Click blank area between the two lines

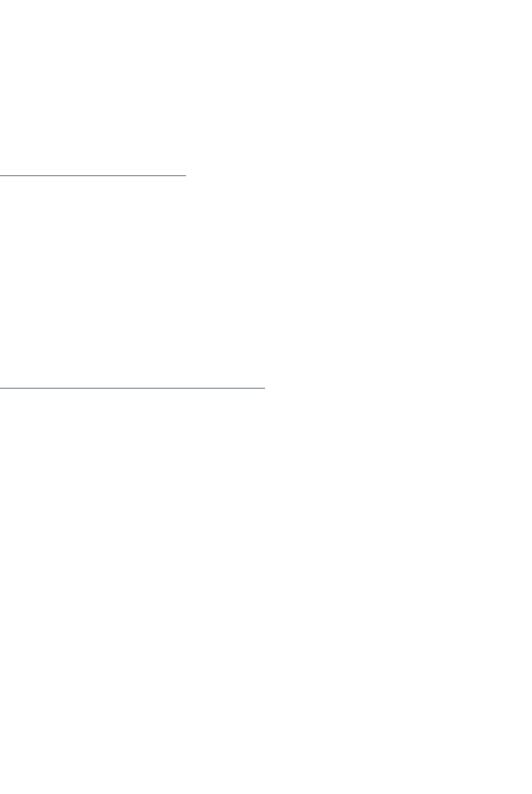[133, 282]
